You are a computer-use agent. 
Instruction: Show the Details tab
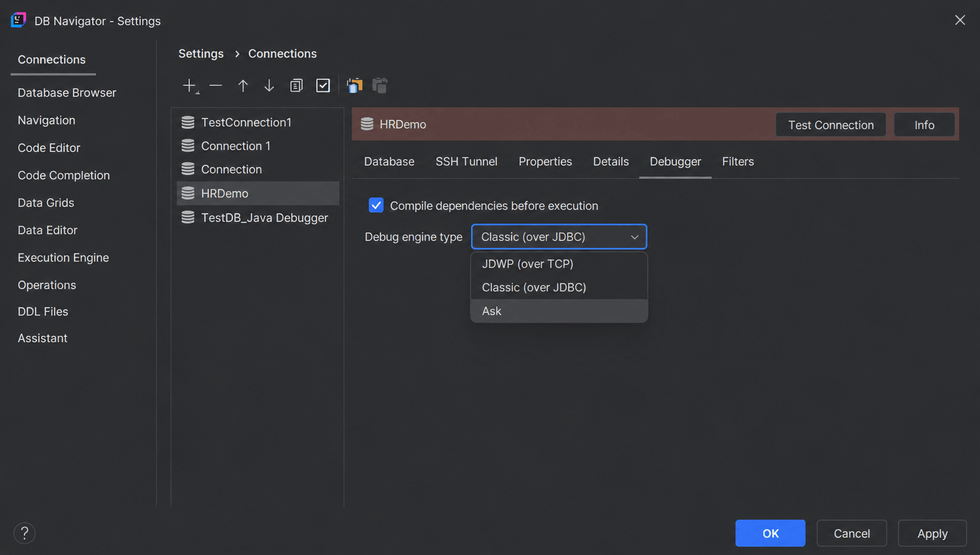611,162
